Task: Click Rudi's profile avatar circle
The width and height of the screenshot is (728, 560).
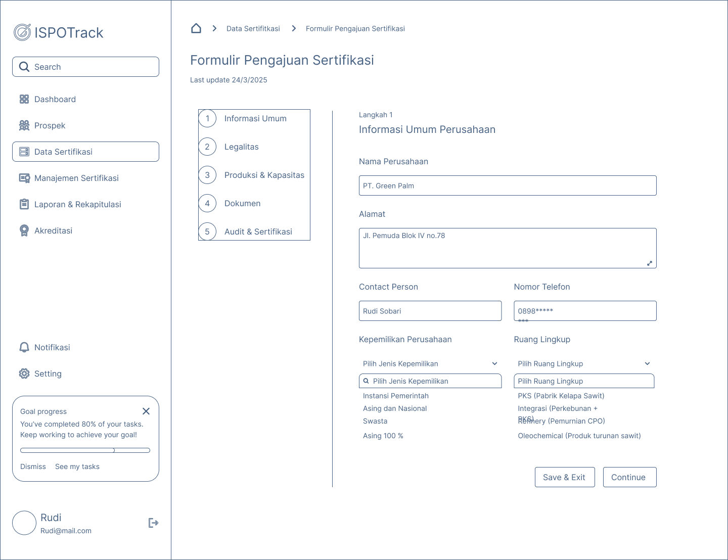Action: [x=24, y=523]
